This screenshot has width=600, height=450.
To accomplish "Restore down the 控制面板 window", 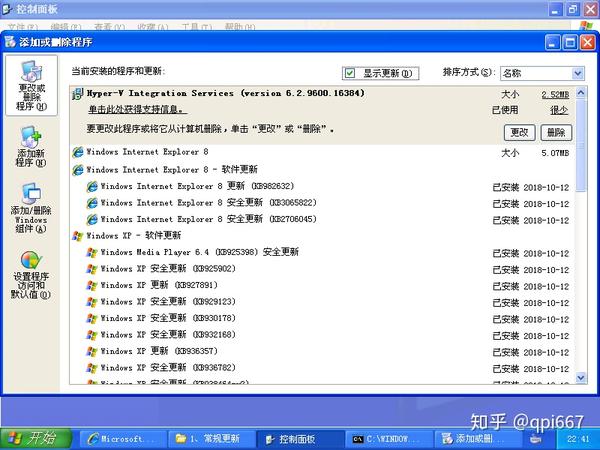I will (573, 8).
